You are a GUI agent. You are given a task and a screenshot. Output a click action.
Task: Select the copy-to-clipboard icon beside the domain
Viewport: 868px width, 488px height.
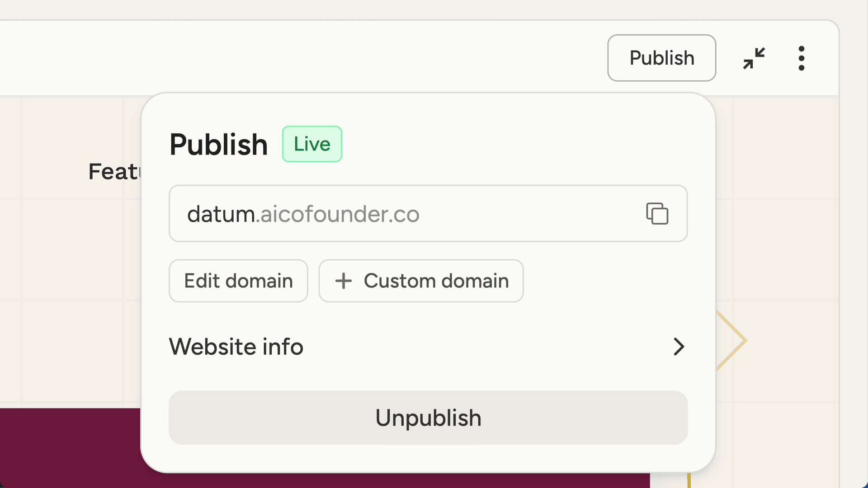coord(657,213)
